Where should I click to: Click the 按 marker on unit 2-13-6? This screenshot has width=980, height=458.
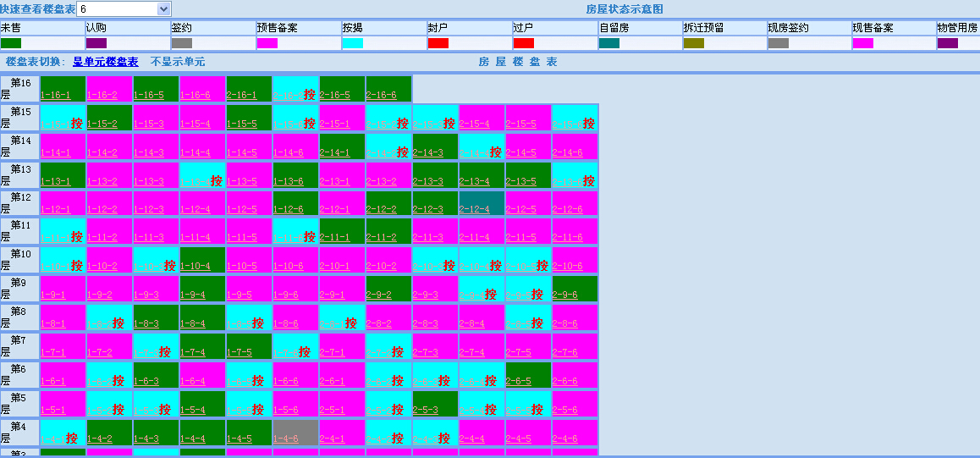[588, 181]
